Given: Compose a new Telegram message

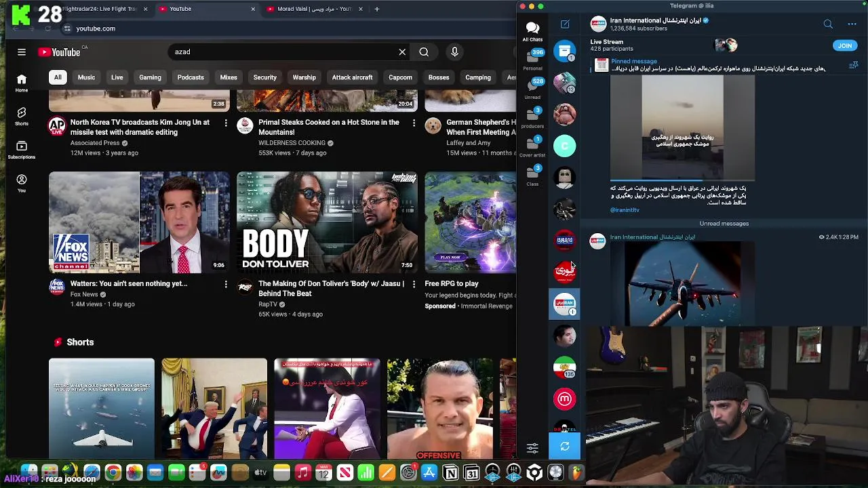Looking at the screenshot, I should tap(565, 24).
